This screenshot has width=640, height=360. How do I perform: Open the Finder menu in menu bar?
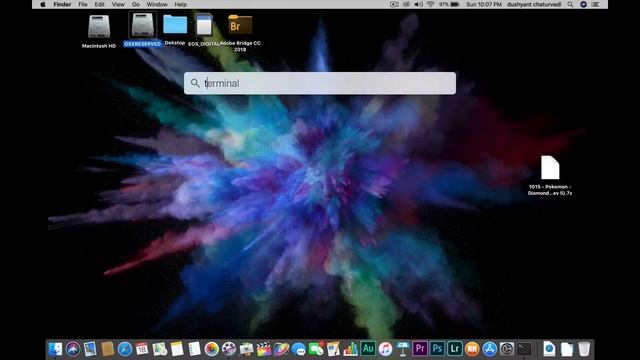(62, 4)
